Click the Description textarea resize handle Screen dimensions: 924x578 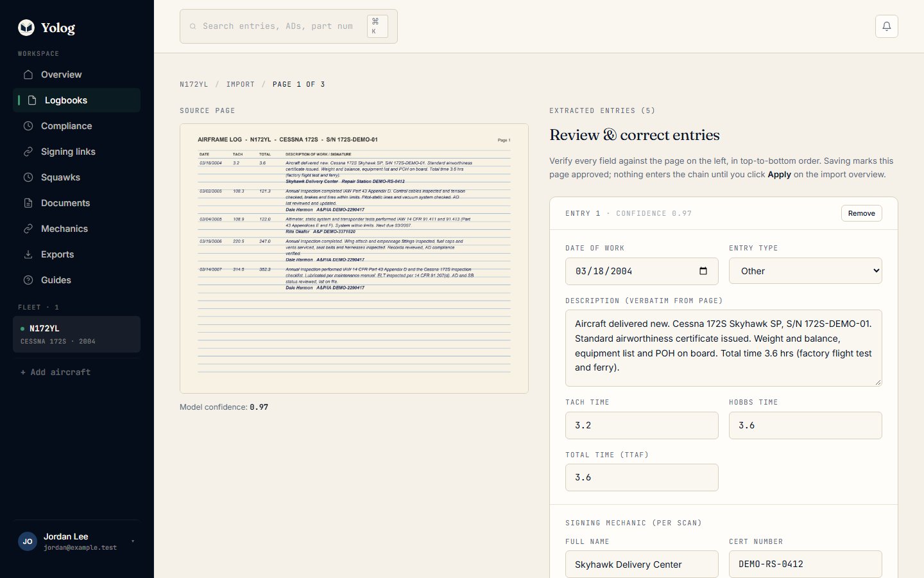[878, 382]
